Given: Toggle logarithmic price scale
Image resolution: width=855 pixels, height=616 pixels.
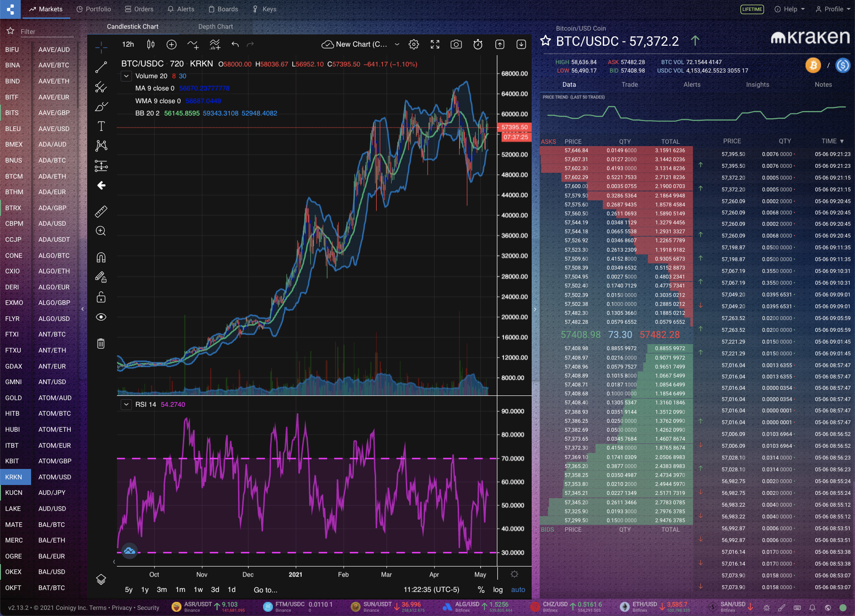Looking at the screenshot, I should tap(498, 590).
